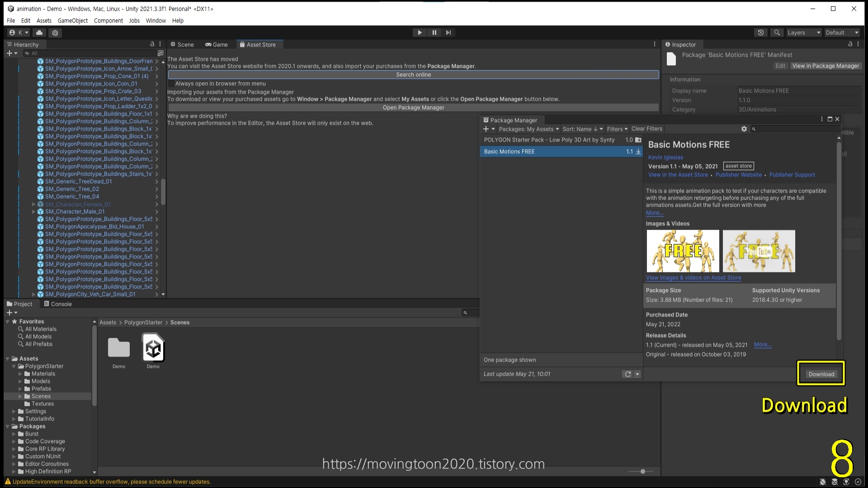Expand SM_PolygonCity_Veh_Car_Small_01 in Hierarchy
868x488 pixels.
click(33, 294)
